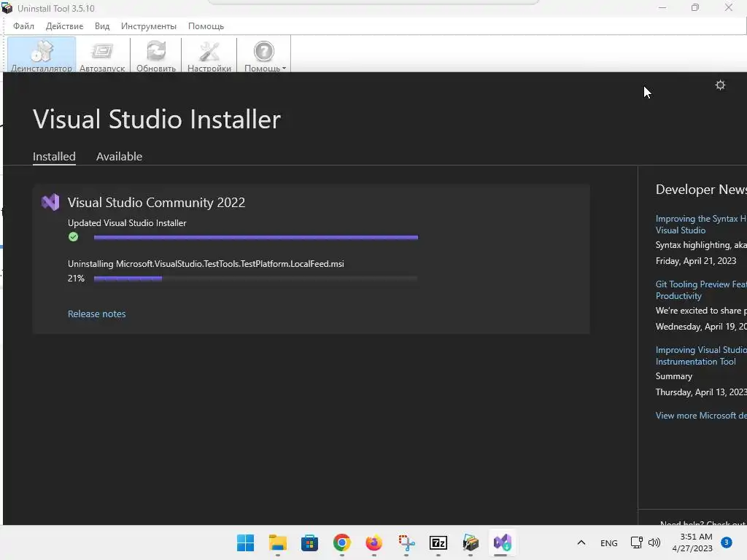747x560 pixels.
Task: Switch to the Available tab
Action: [x=119, y=156]
